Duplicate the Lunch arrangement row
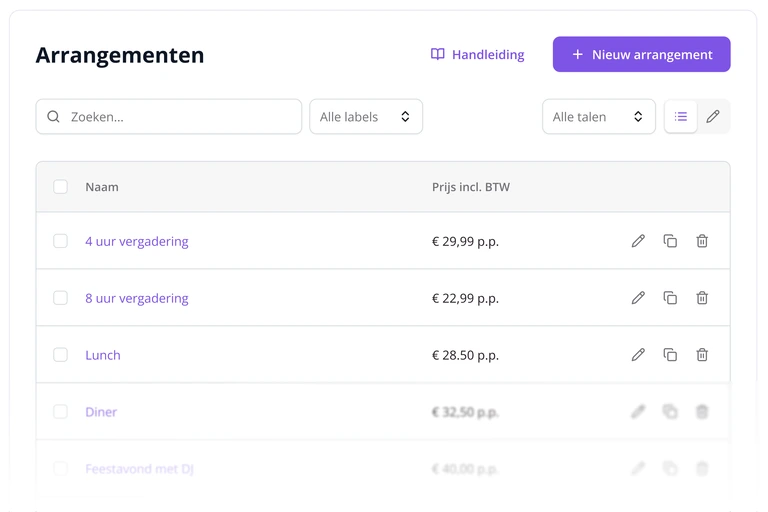The image size is (768, 512). tap(670, 355)
